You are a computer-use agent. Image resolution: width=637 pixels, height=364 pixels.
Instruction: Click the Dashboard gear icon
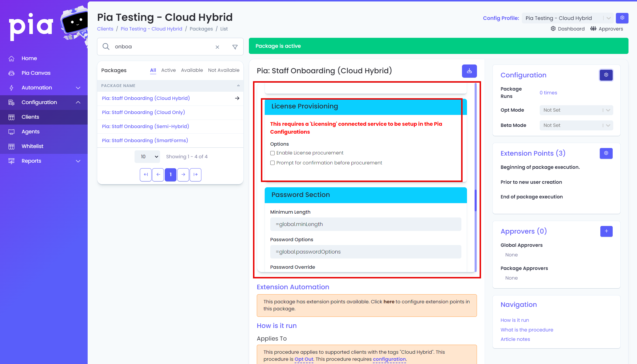tap(553, 29)
